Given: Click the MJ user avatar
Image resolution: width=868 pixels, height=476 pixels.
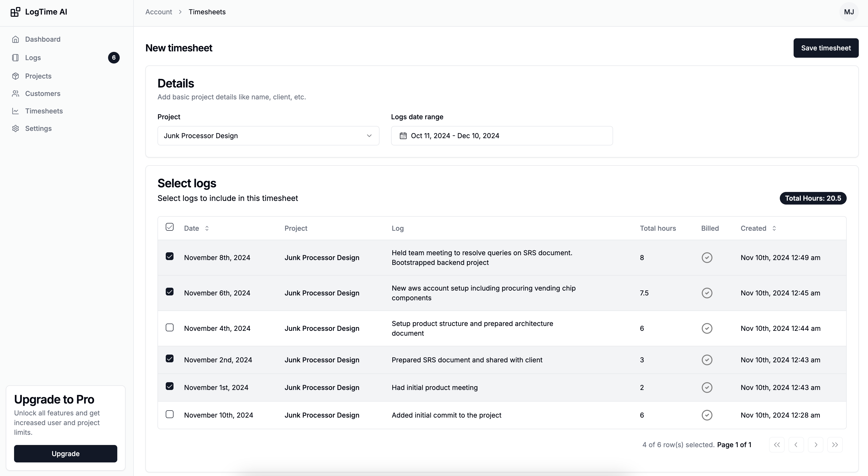Looking at the screenshot, I should [850, 12].
